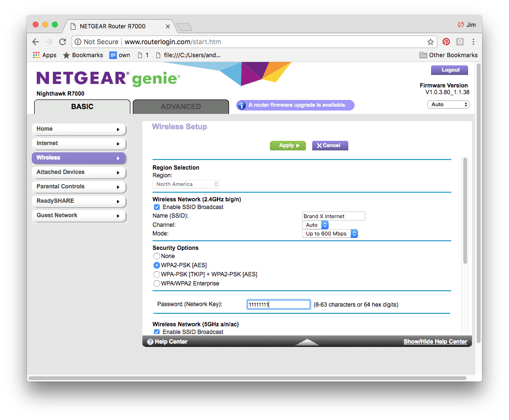Select the NETGEAR Router R7000 browser tab

point(119,26)
